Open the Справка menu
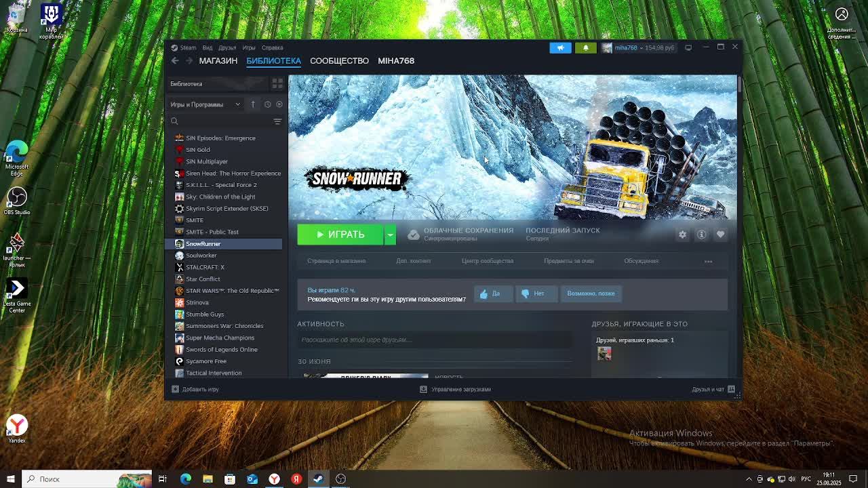The width and height of the screenshot is (868, 488). 273,47
